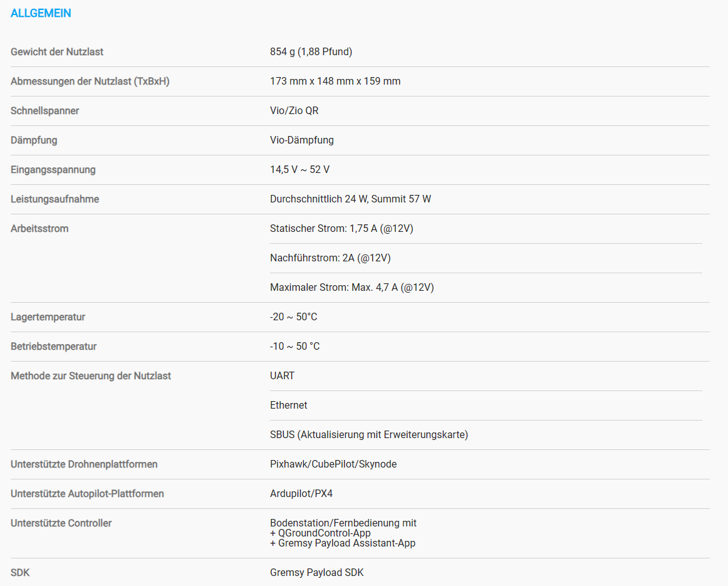Select Abmessungen der Nutzlast (TxBxH) label
Viewport: 728px width, 586px height.
90,81
